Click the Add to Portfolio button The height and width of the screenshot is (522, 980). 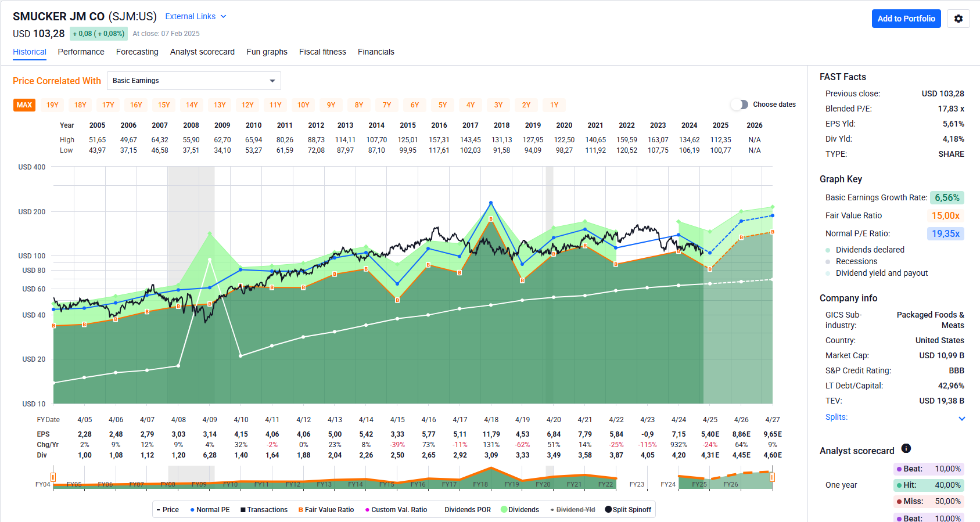[x=906, y=19]
